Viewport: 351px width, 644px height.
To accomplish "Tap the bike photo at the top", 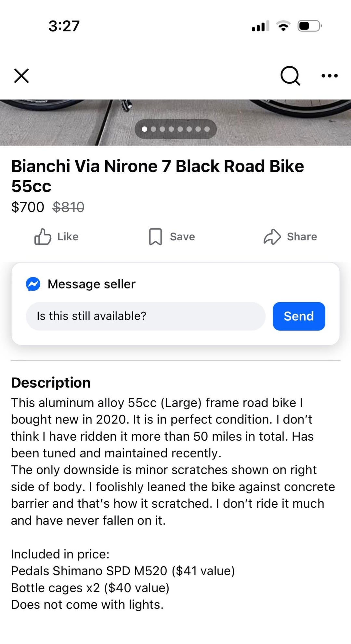I will [65, 122].
